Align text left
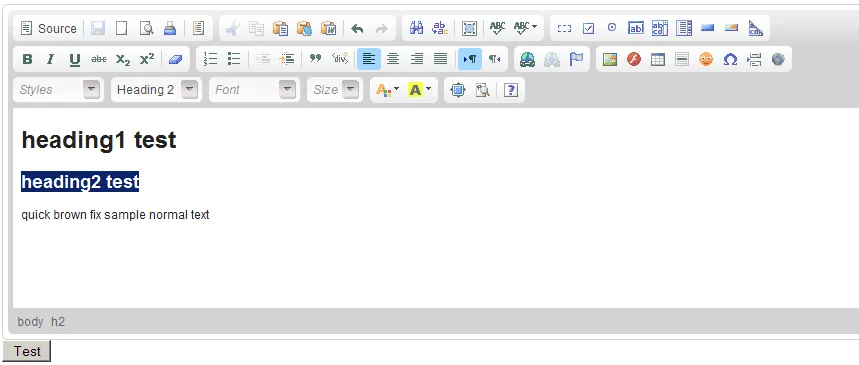 [x=369, y=59]
